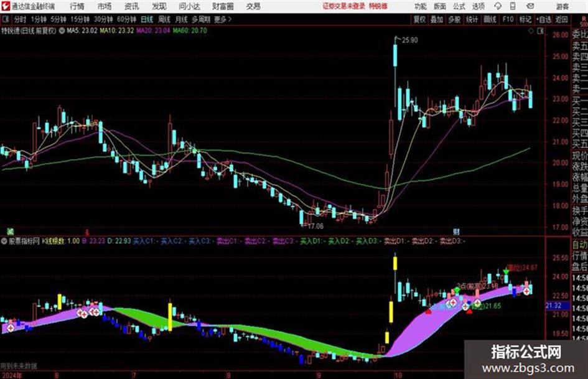588x379 pixels.
Task: Click the red plus signal marker at far right
Action: point(527,291)
